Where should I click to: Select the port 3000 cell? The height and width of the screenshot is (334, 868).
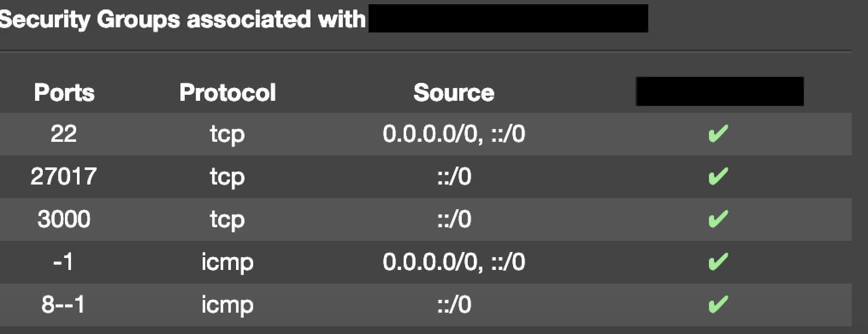tap(64, 219)
